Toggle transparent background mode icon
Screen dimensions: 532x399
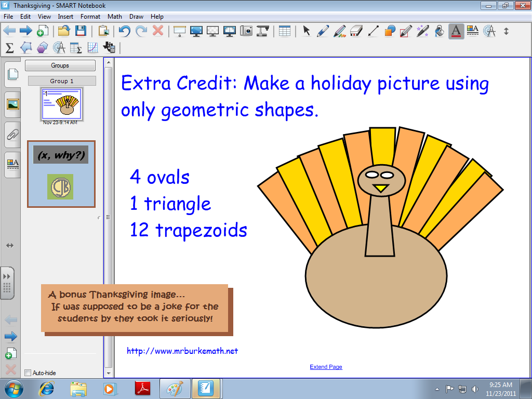click(212, 31)
